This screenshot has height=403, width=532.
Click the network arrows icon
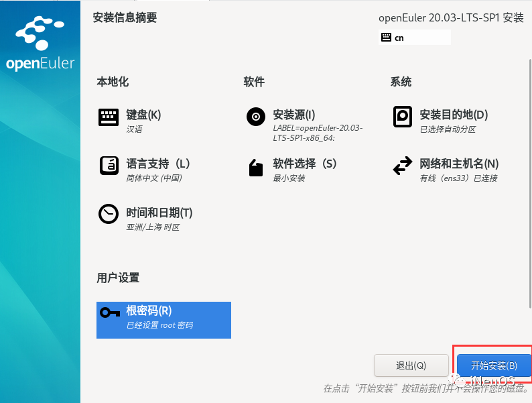[403, 166]
